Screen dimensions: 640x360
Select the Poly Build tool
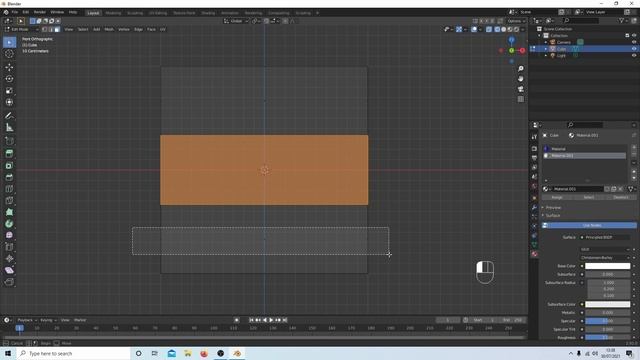click(9, 212)
